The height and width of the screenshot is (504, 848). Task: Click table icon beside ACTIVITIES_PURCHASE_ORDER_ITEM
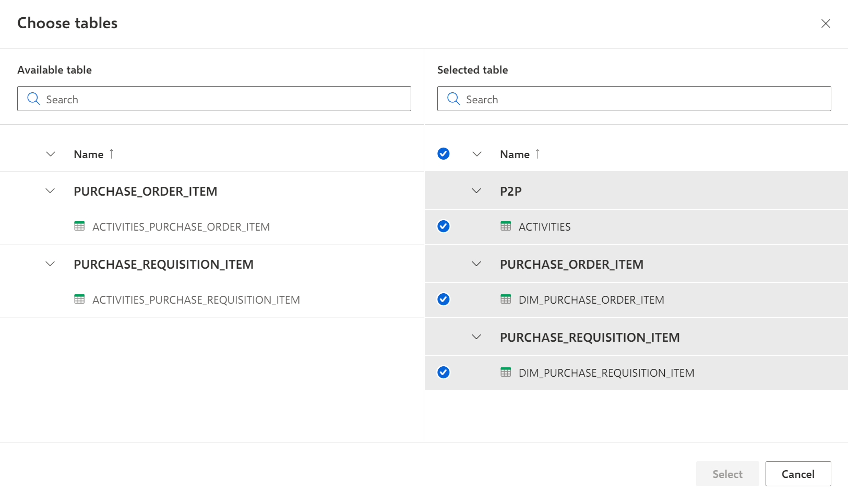tap(79, 226)
